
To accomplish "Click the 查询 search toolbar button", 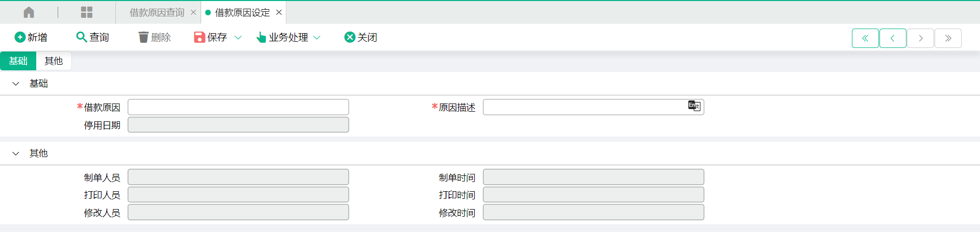I will click(92, 37).
